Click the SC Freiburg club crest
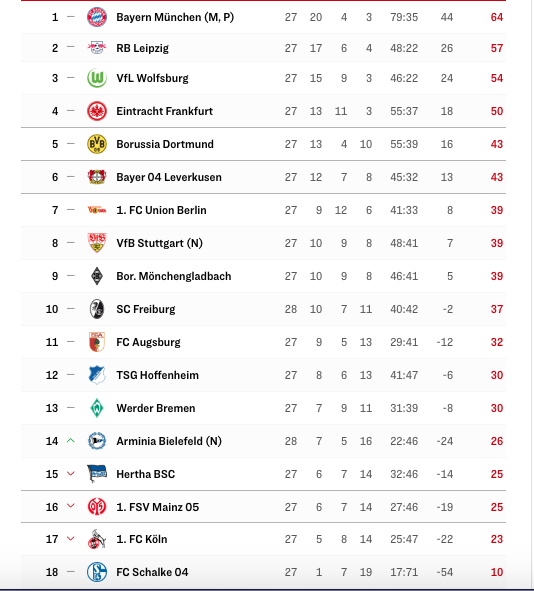The width and height of the screenshot is (534, 591). (97, 309)
